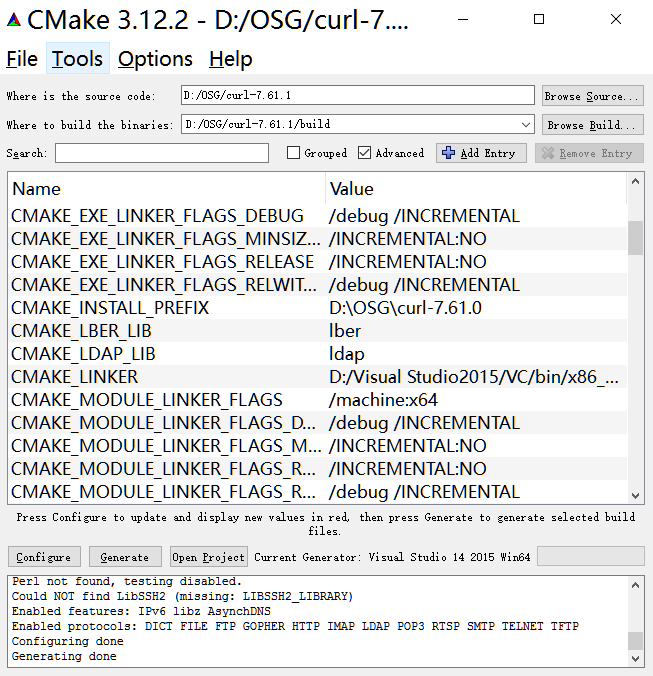Click the /machine:x64 value
This screenshot has width=653, height=676.
coord(383,400)
